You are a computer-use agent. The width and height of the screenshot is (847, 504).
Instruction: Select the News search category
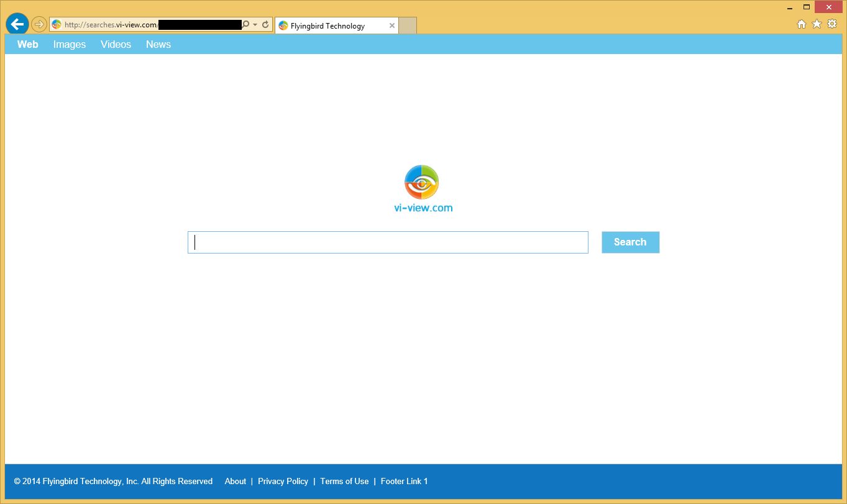tap(158, 44)
